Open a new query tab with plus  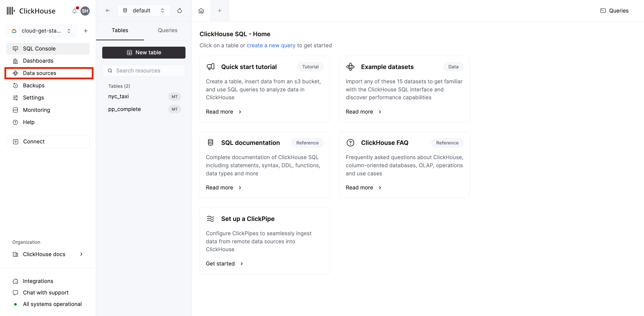(219, 11)
